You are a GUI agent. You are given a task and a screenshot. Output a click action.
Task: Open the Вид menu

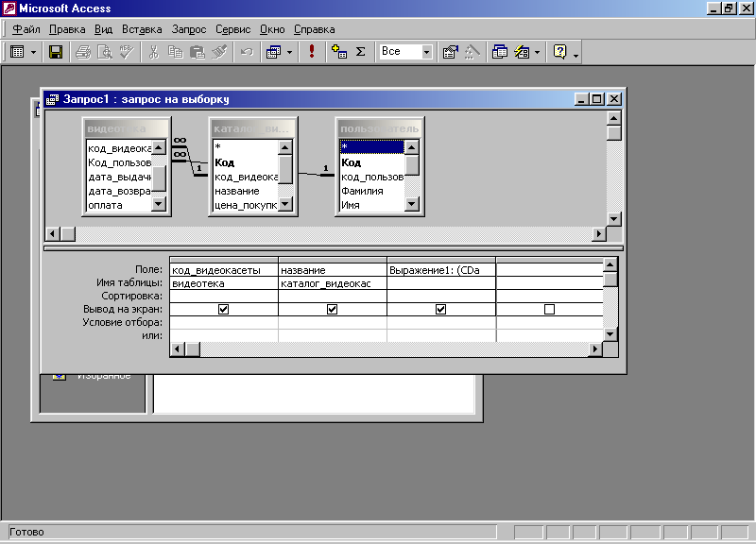click(103, 29)
